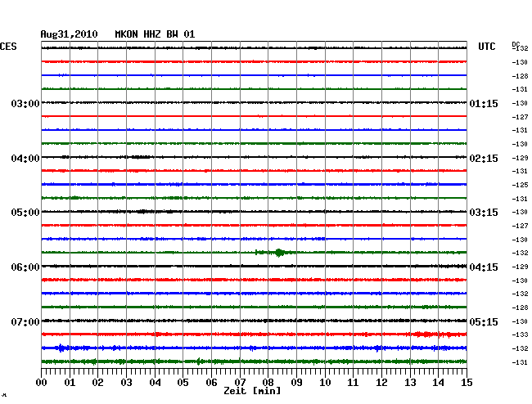532x404 pixels.
Task: Click the date label Aug31,2010
Action: 70,34
